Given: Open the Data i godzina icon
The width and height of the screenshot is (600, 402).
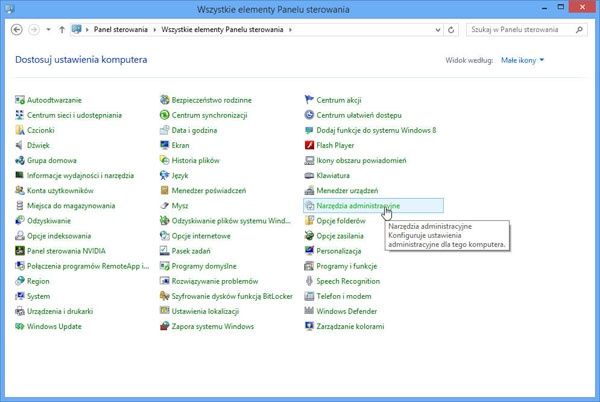Looking at the screenshot, I should click(165, 130).
